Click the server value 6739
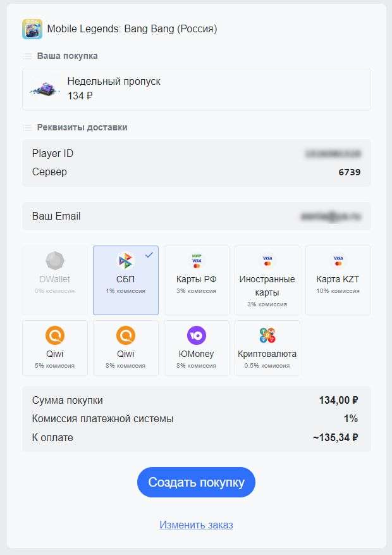 point(348,172)
